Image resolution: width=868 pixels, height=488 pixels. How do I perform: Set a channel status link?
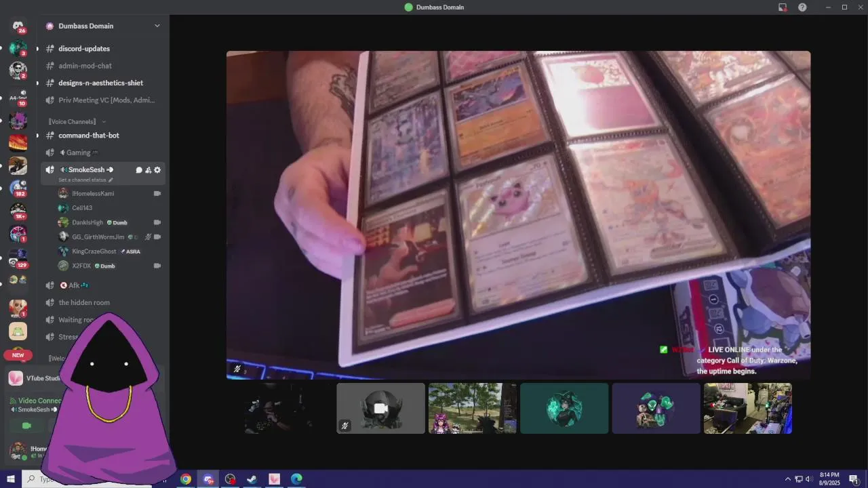click(85, 180)
